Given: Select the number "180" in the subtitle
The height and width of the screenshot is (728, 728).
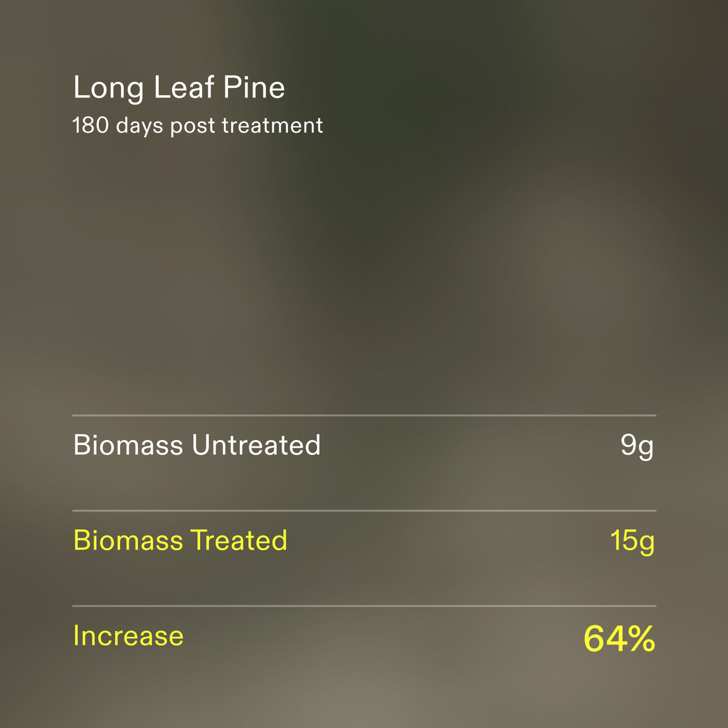Looking at the screenshot, I should [x=91, y=125].
